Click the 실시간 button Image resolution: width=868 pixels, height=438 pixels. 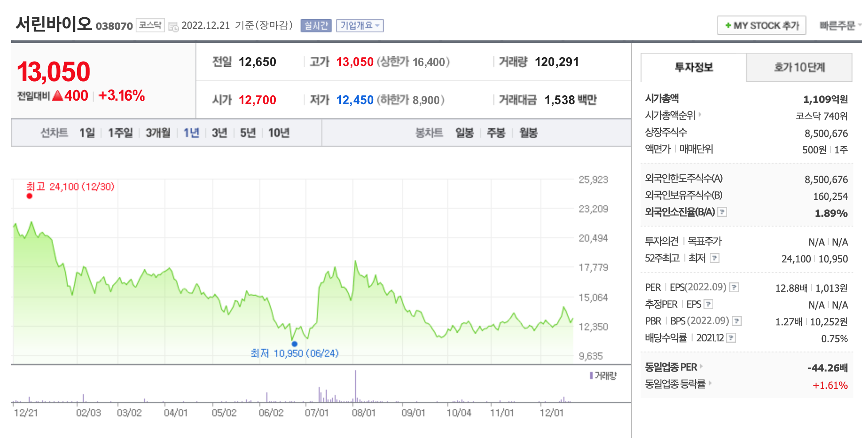tap(316, 26)
